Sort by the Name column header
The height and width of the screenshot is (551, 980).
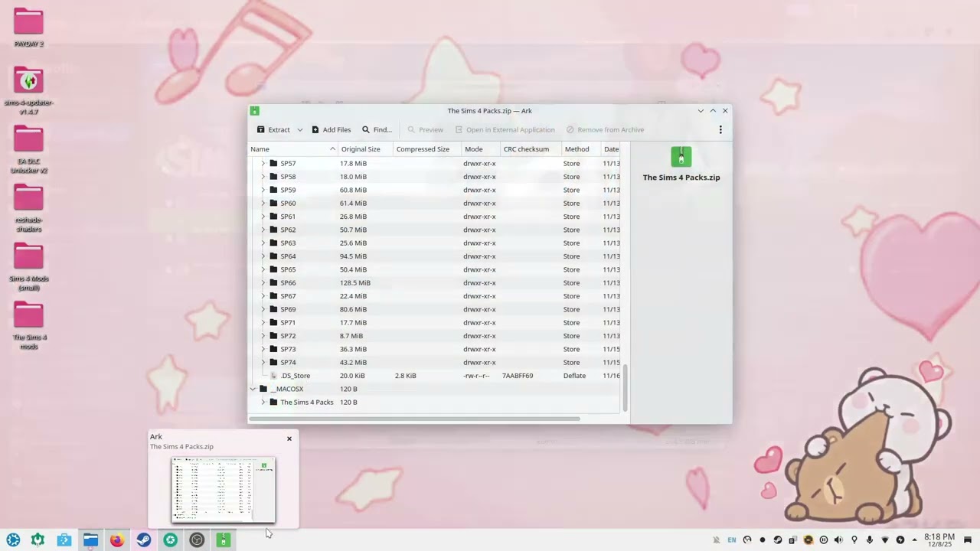tap(293, 149)
